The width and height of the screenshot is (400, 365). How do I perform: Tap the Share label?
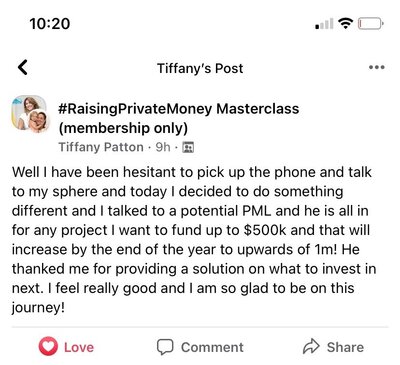tap(345, 347)
